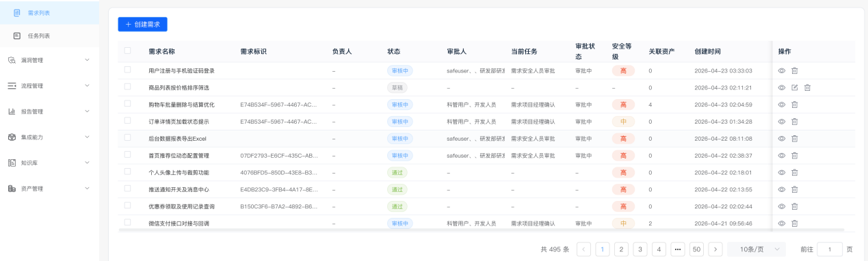View details of 微信支付接口对接与回调 row

782,223
